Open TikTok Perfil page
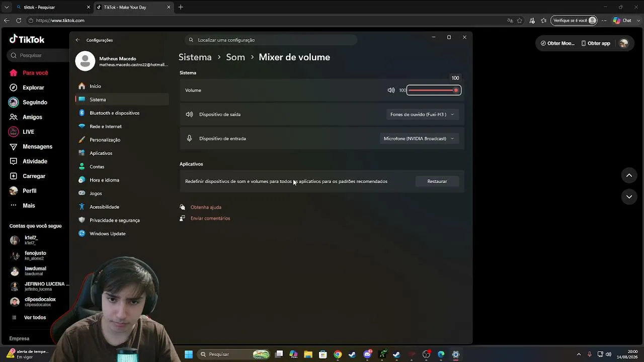Image resolution: width=644 pixels, height=362 pixels. point(23,191)
